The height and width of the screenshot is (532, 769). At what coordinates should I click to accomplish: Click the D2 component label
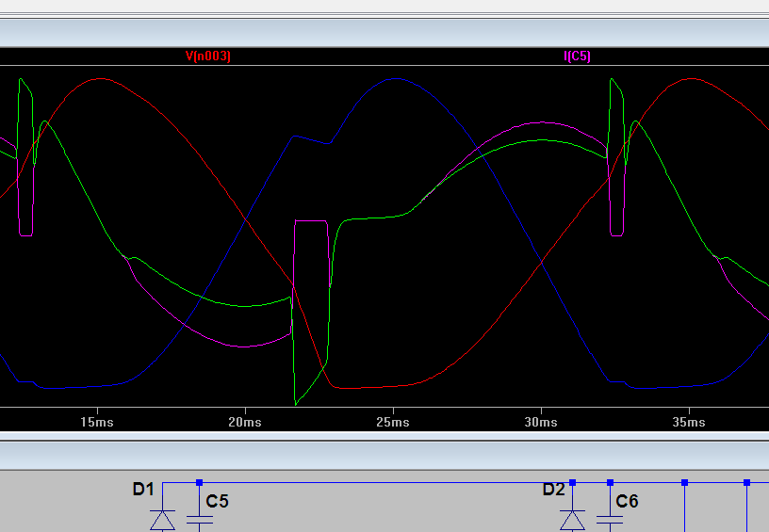(554, 490)
